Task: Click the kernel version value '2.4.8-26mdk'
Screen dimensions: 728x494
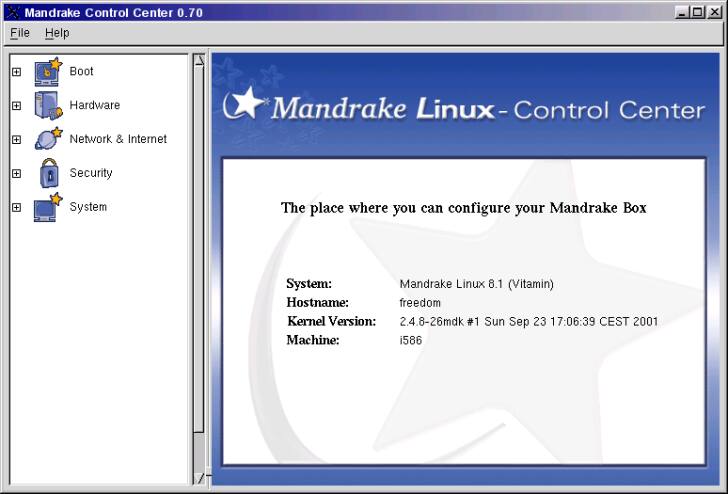Action: click(431, 321)
